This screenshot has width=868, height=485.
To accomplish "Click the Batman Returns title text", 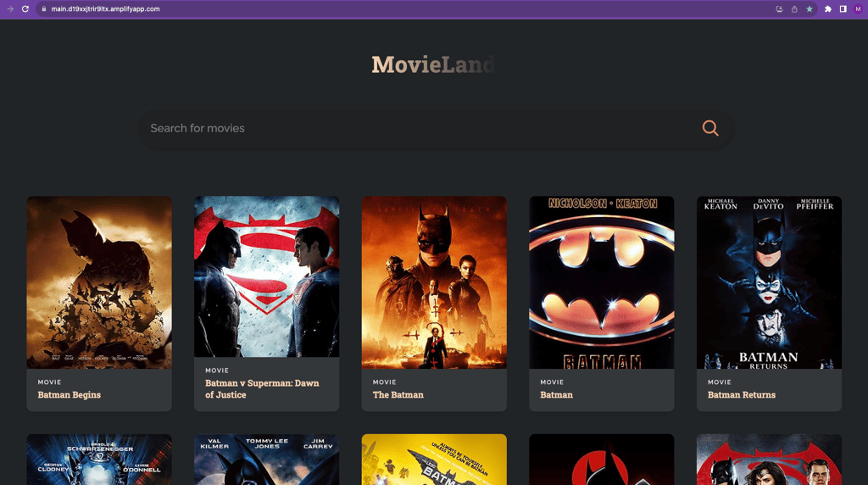I will tap(741, 395).
